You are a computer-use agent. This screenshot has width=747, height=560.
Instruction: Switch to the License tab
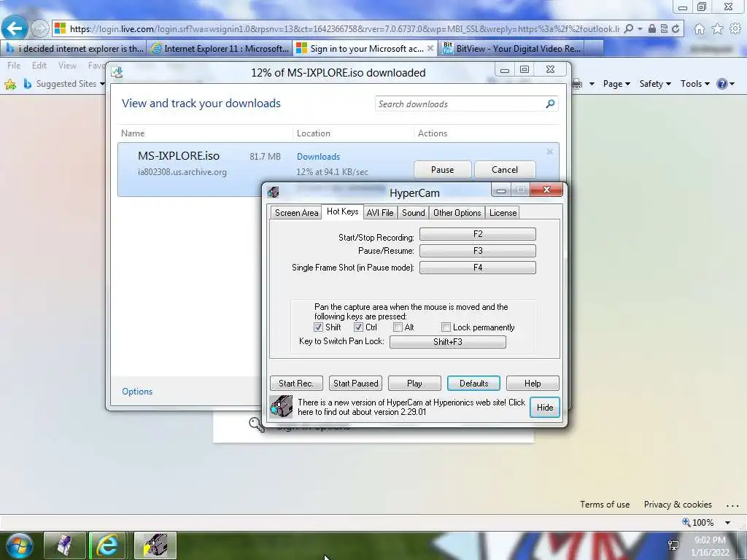click(503, 213)
